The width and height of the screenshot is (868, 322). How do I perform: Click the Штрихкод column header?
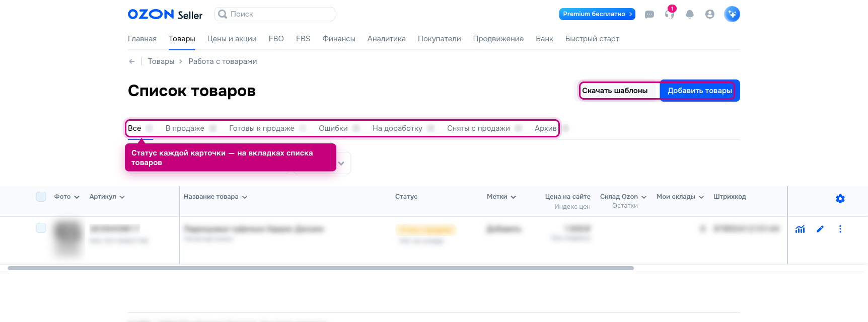click(730, 197)
